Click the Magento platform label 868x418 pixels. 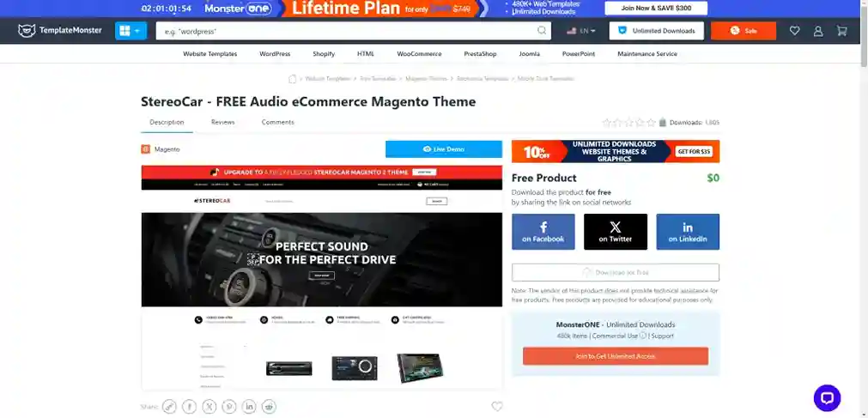tap(161, 149)
